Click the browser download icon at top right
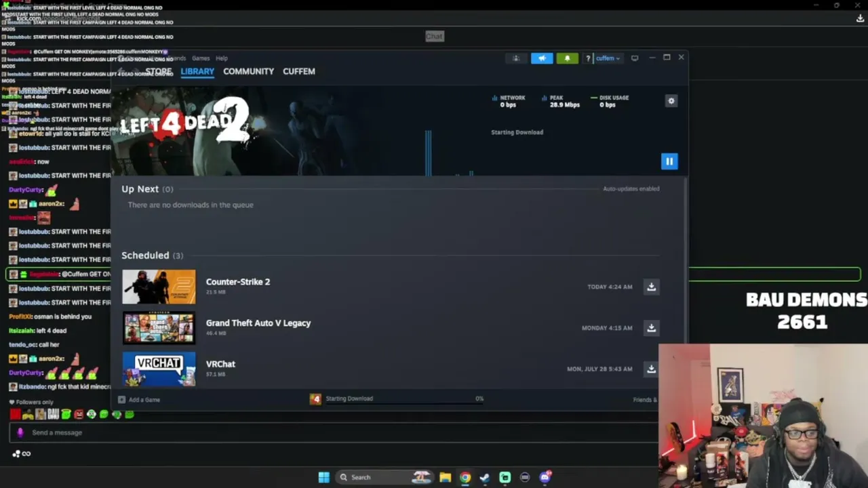 click(860, 18)
